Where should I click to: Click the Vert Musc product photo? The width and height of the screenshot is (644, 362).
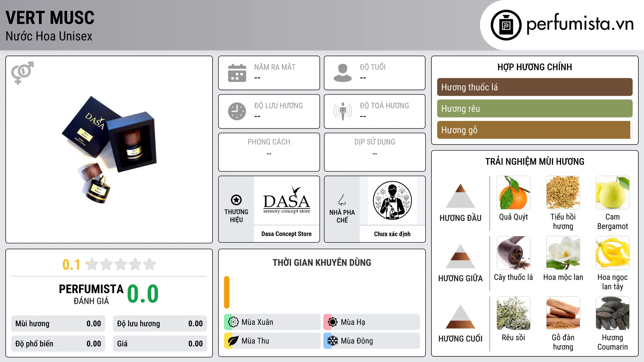pos(109,150)
